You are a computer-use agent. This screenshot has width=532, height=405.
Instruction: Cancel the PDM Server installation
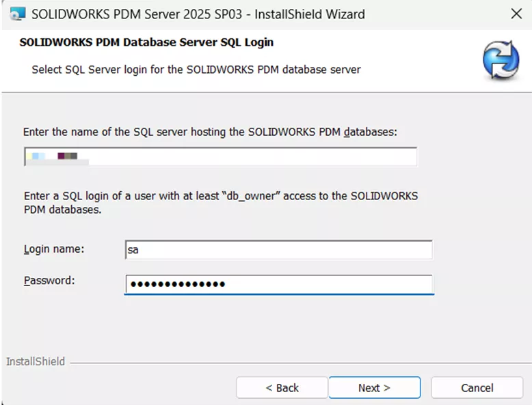tap(477, 387)
